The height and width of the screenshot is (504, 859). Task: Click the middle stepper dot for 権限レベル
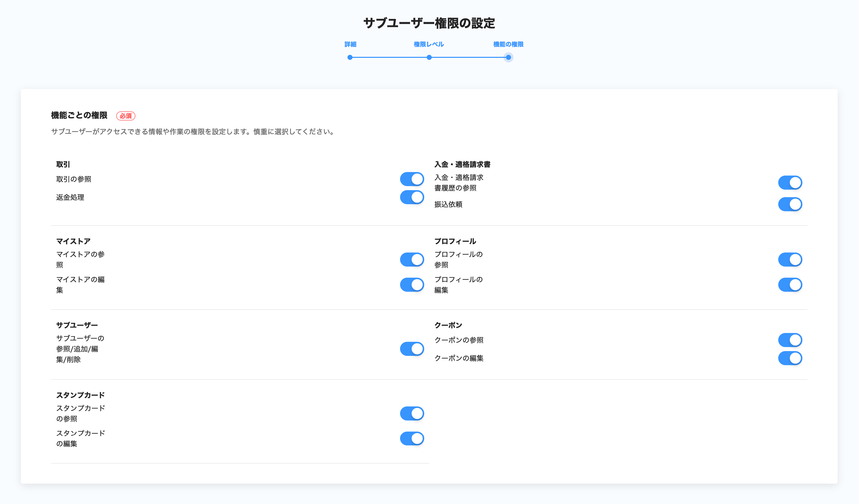pyautogui.click(x=429, y=57)
